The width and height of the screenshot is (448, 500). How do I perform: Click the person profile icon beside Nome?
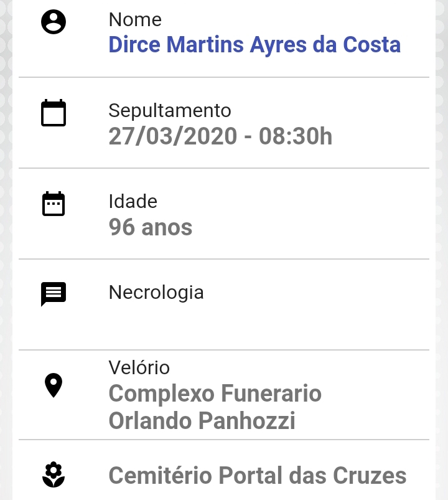click(x=54, y=22)
